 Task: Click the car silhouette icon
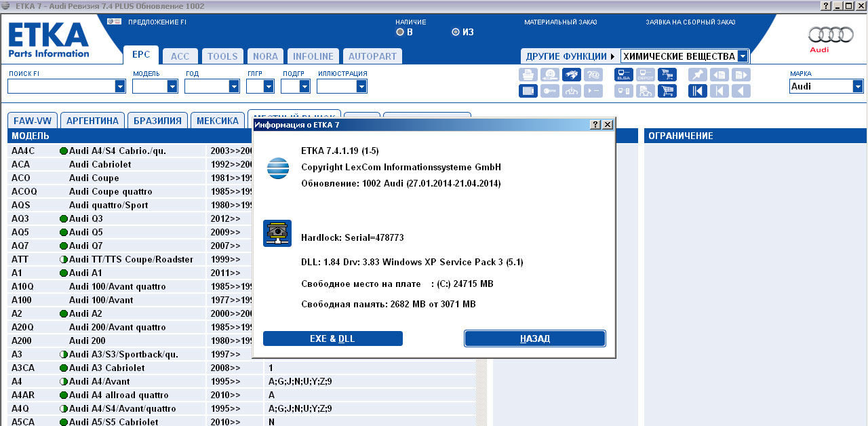(646, 91)
